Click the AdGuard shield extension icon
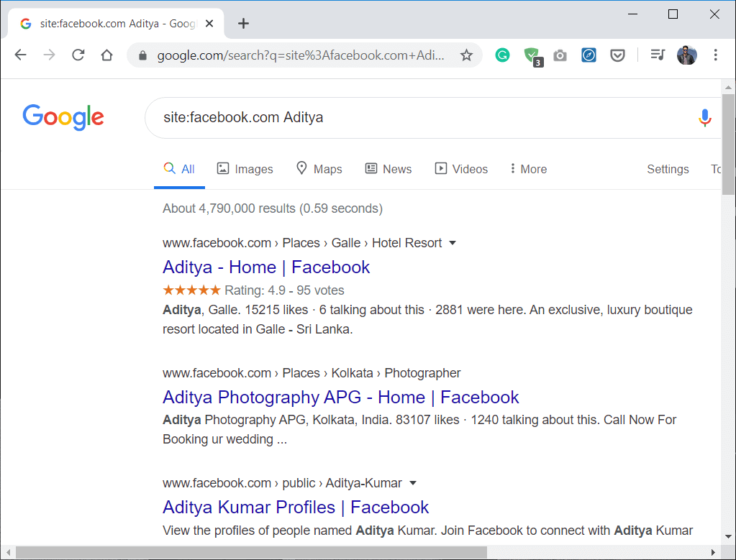This screenshot has width=736, height=560. 532,55
